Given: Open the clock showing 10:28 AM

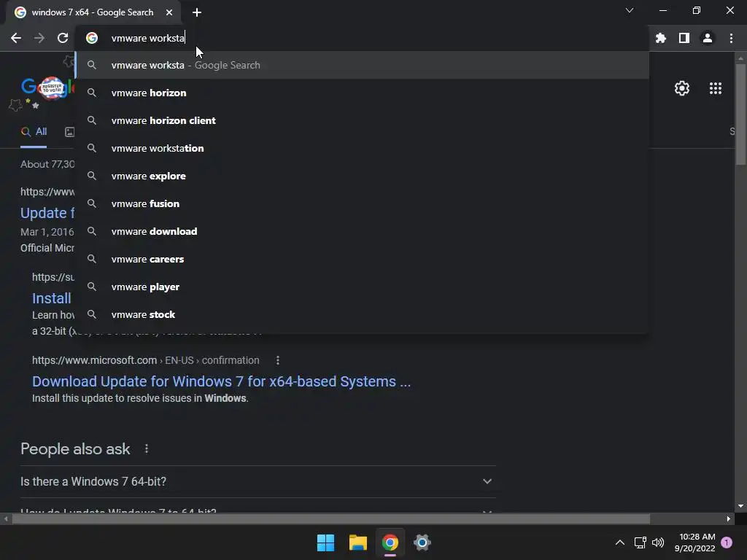Looking at the screenshot, I should (x=695, y=542).
